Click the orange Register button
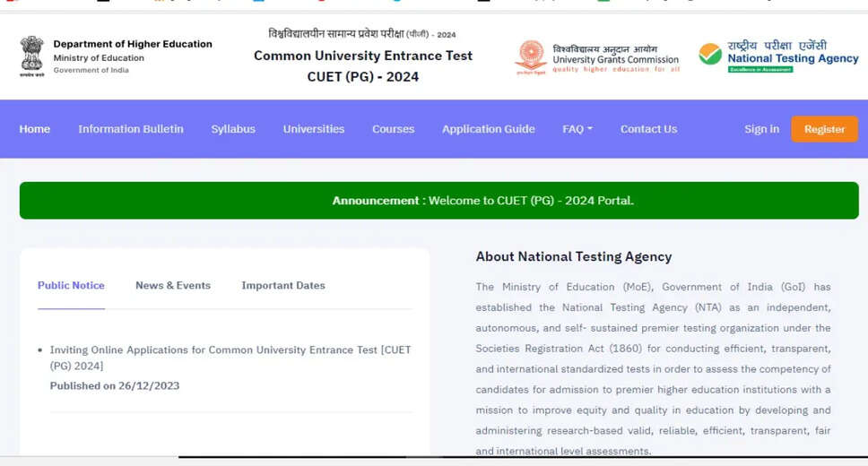Screen dimensions: 868x466 (x=824, y=129)
